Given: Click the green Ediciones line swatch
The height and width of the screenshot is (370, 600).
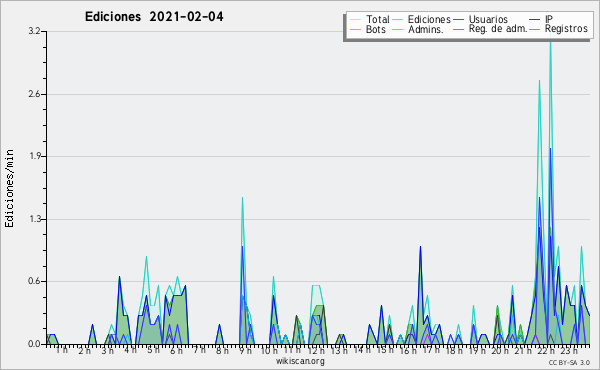Looking at the screenshot, I should click(398, 20).
